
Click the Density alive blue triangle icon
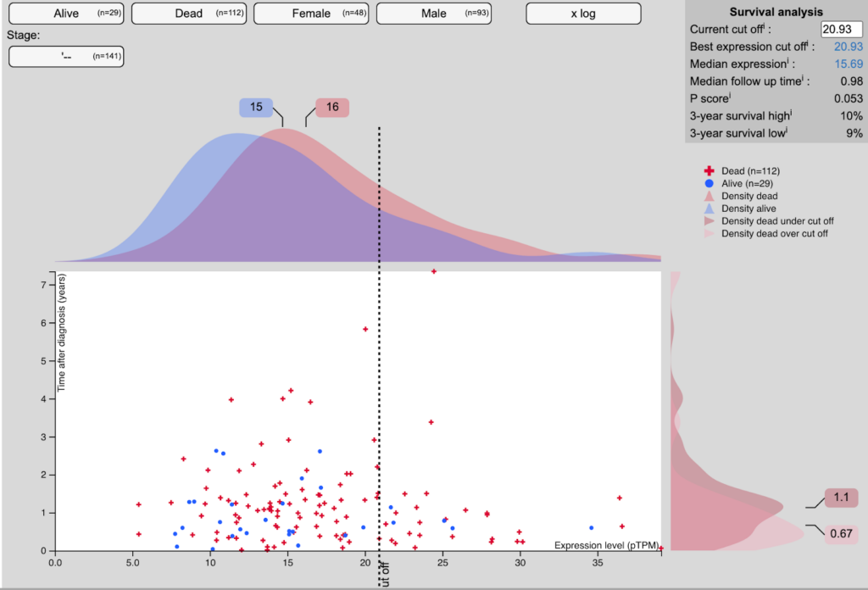710,209
